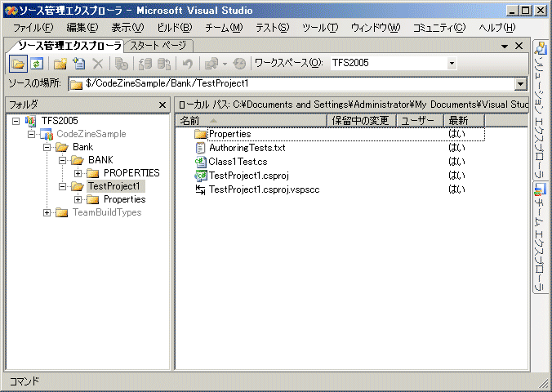Open the チーム エクスプローラ side tab
Viewport: 552px width, 392px height.
pyautogui.click(x=540, y=238)
